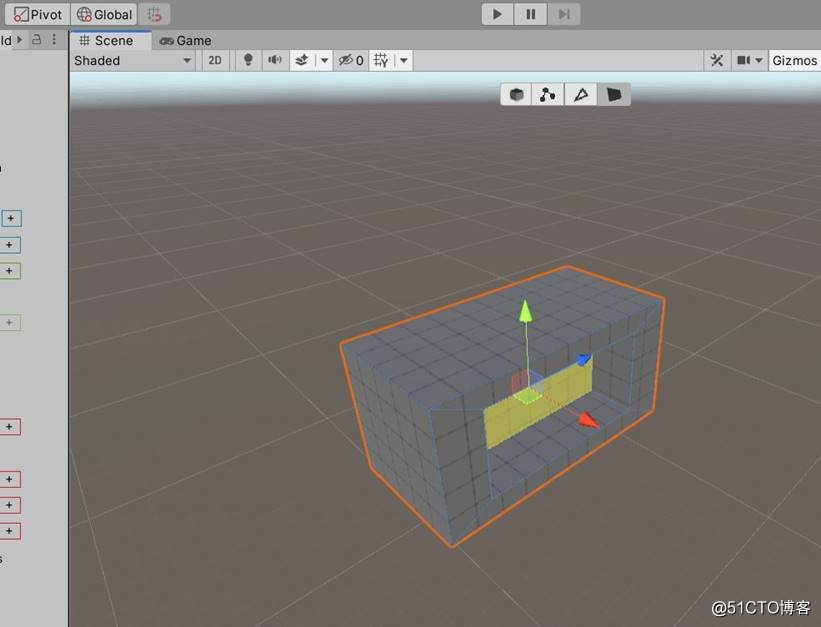This screenshot has height=627, width=821.
Task: Click the blue Z-axis gizmo arrow
Action: 584,359
